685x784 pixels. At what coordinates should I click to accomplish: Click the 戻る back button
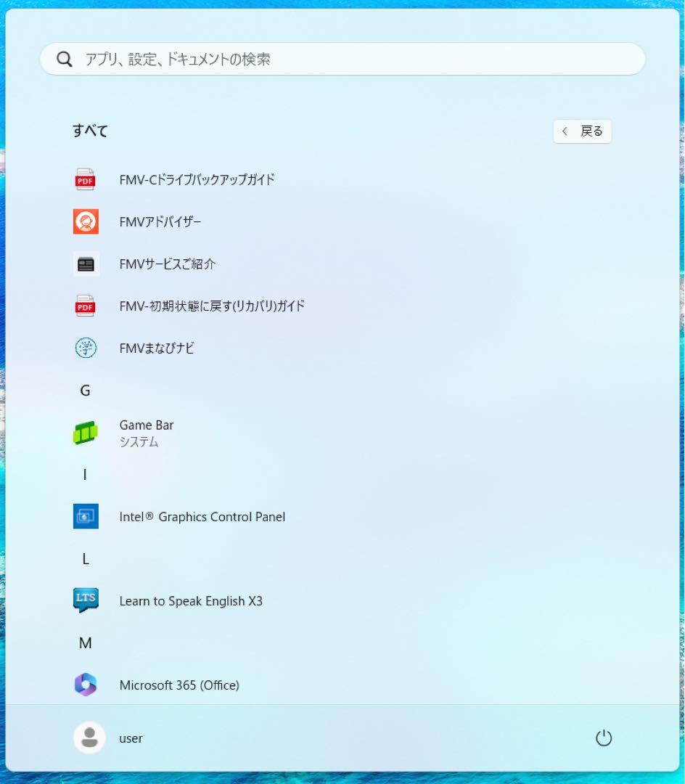(582, 131)
